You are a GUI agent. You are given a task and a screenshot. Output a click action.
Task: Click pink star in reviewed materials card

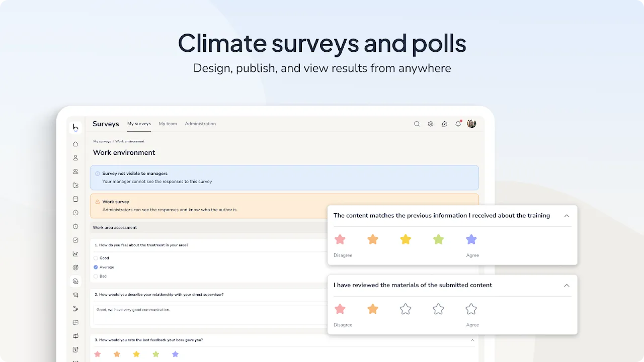[340, 309]
